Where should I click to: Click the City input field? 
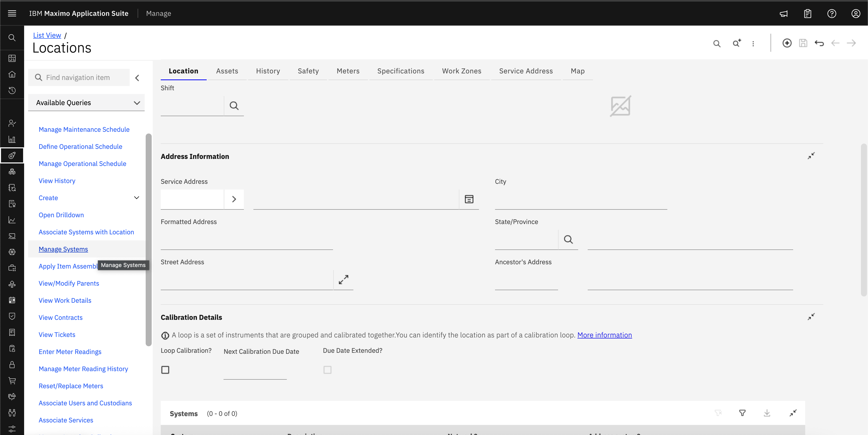(x=581, y=199)
